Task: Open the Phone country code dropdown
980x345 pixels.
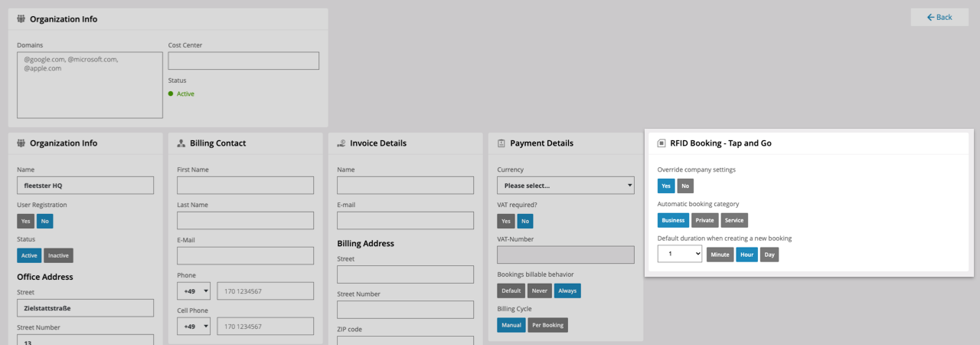Action: coord(194,291)
